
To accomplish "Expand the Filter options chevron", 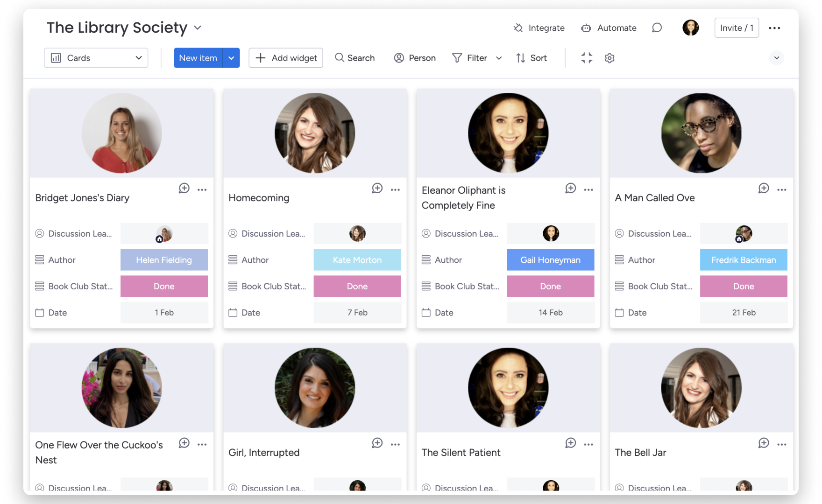I will click(x=499, y=58).
